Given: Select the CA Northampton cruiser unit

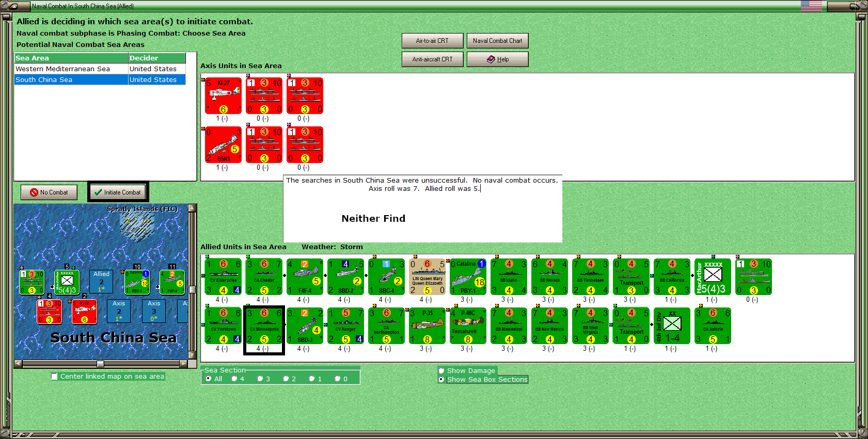Looking at the screenshot, I should click(x=386, y=326).
